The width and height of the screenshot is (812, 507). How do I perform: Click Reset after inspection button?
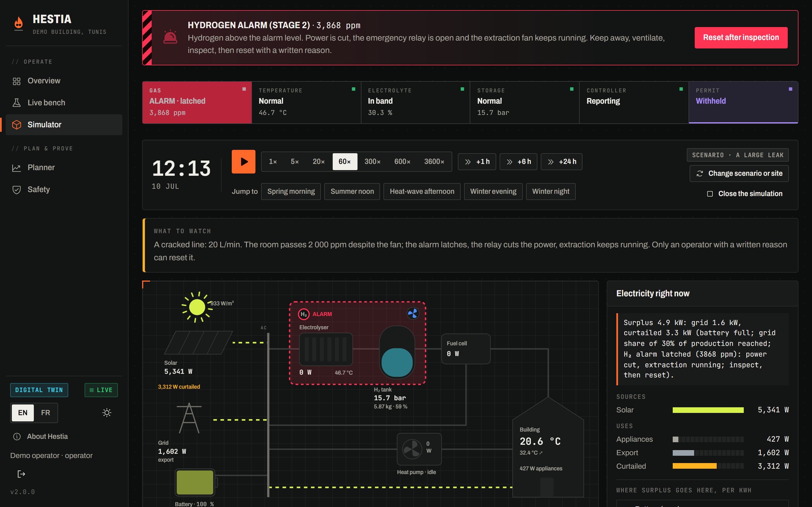point(741,37)
